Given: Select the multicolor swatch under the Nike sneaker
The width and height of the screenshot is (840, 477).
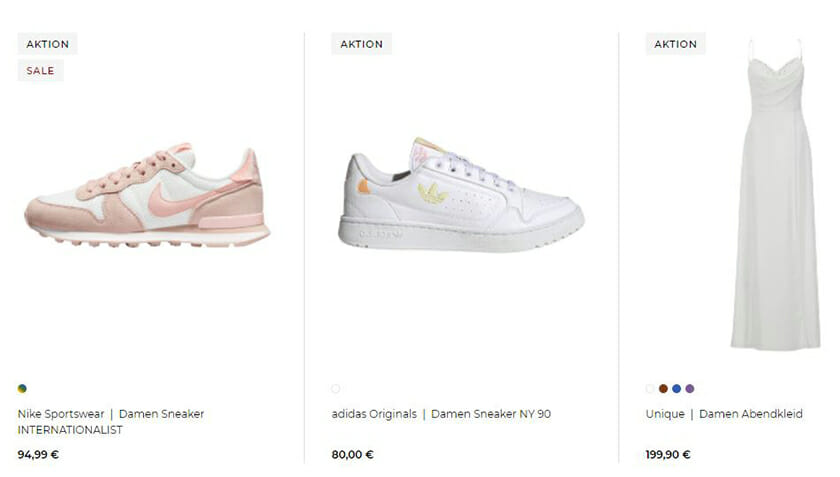Looking at the screenshot, I should click(22, 389).
